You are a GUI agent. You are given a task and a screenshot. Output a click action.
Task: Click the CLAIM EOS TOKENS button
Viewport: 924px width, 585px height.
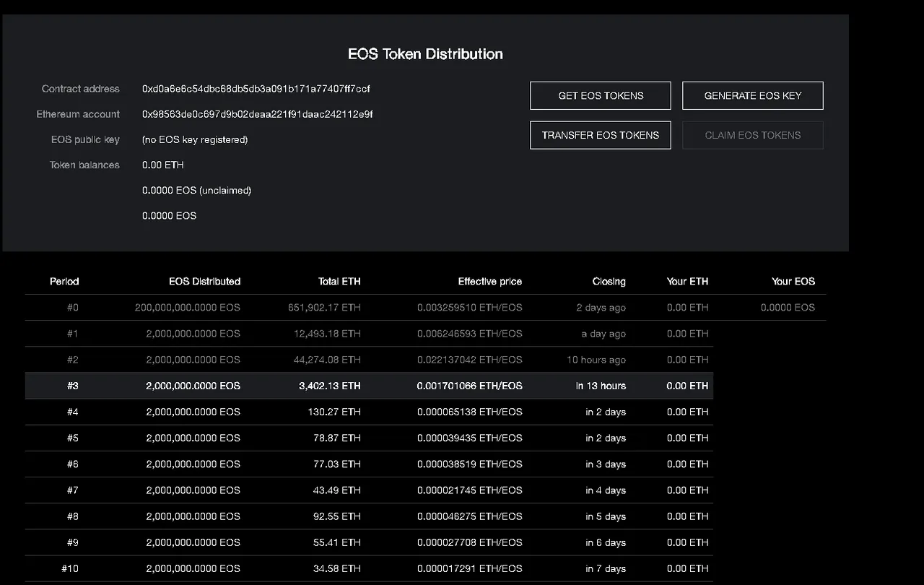pyautogui.click(x=753, y=135)
